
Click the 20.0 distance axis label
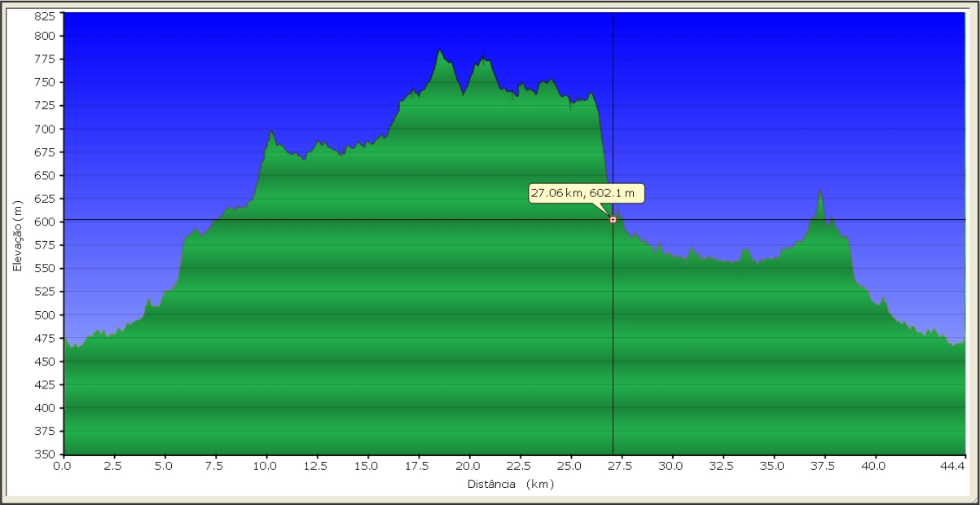[468, 467]
